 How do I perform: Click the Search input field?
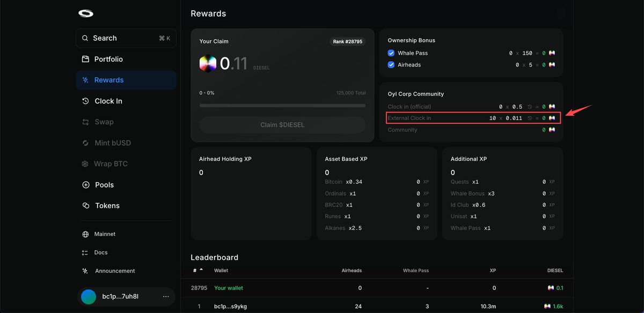[126, 38]
